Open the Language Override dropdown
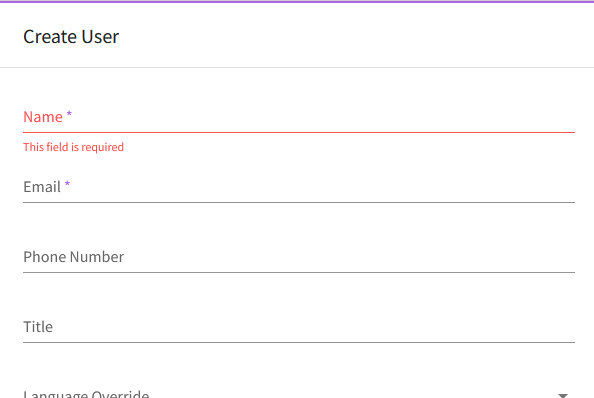The height and width of the screenshot is (398, 594). (299, 393)
